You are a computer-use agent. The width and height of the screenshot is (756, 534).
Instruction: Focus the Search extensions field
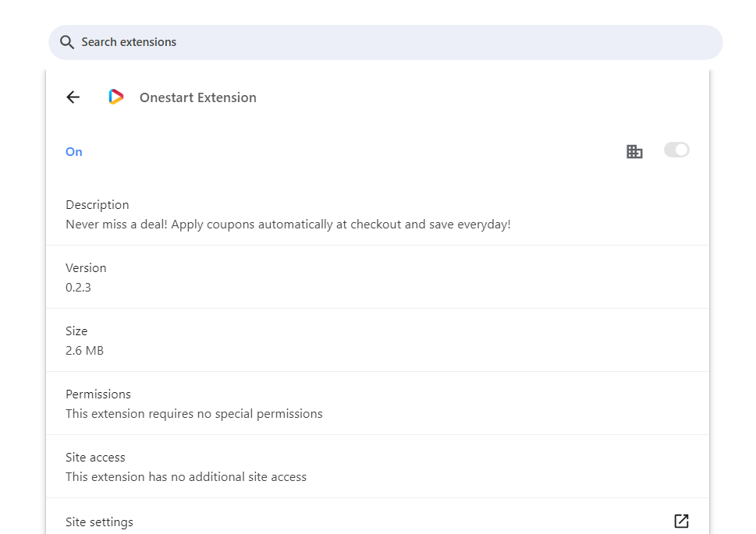click(x=385, y=42)
